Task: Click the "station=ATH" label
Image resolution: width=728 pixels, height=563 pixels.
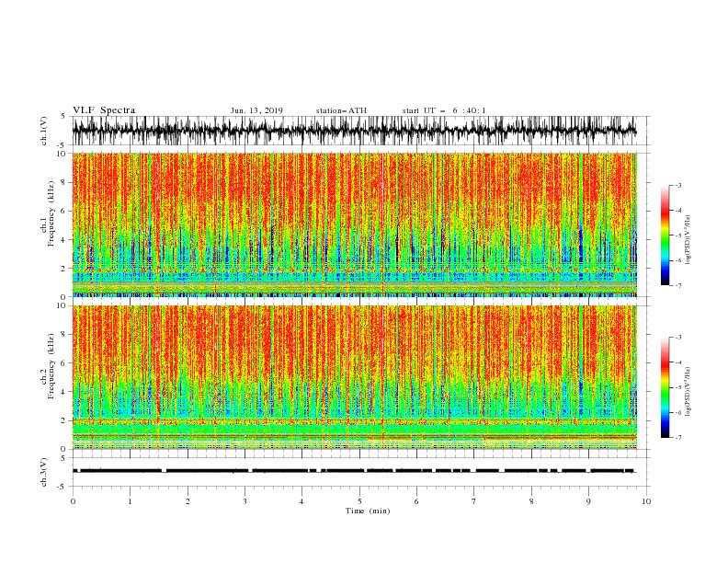Action: click(341, 110)
